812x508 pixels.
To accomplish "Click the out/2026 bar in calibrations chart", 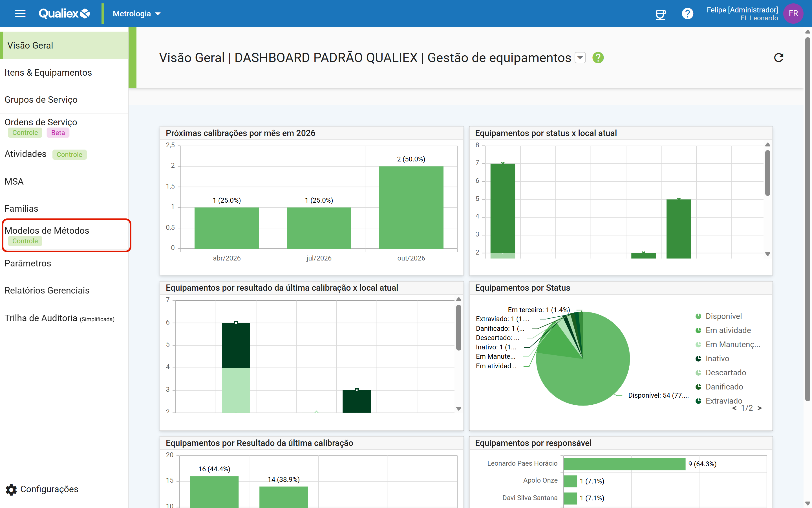I will [411, 207].
